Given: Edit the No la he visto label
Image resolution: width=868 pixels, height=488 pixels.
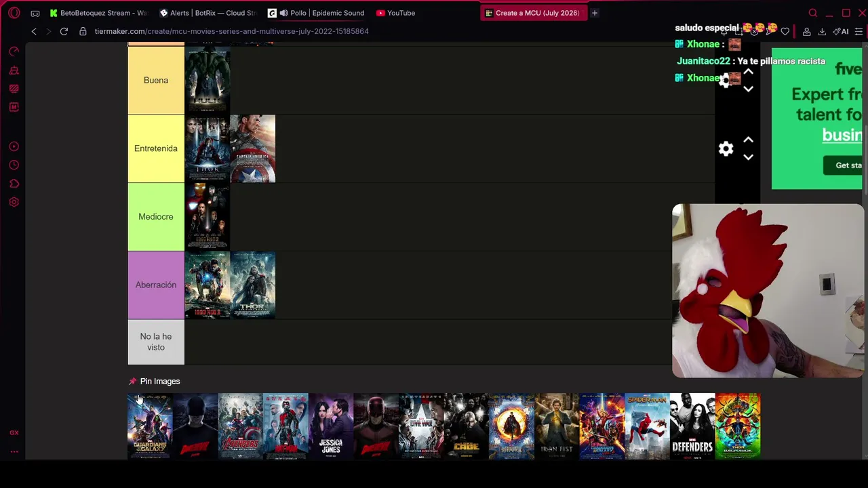Looking at the screenshot, I should [x=156, y=342].
